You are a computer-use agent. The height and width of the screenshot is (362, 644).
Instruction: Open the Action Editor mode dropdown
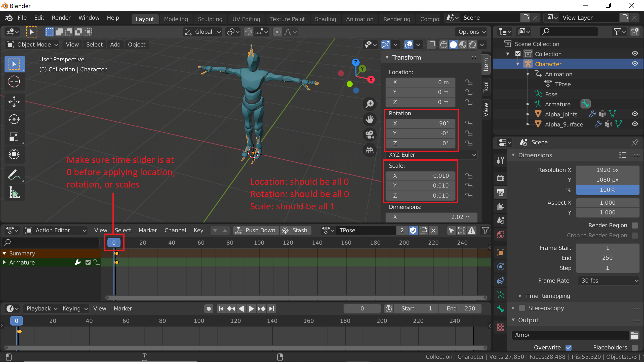point(55,231)
